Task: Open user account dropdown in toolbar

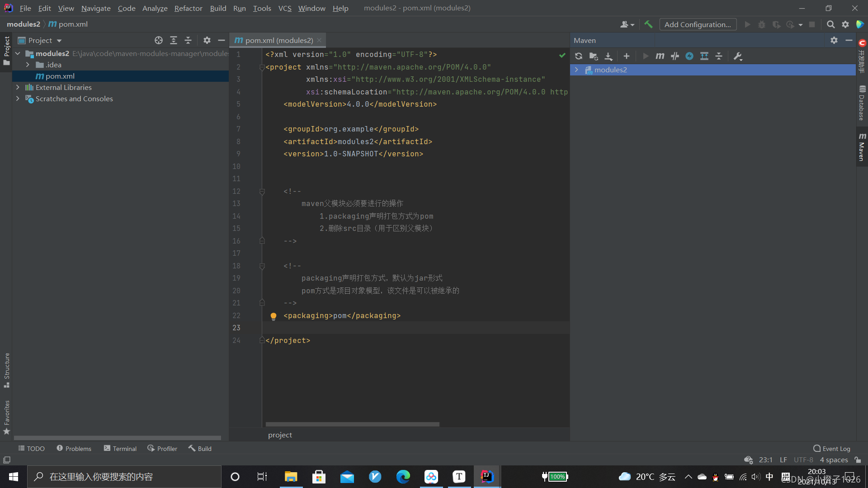Action: pos(627,24)
